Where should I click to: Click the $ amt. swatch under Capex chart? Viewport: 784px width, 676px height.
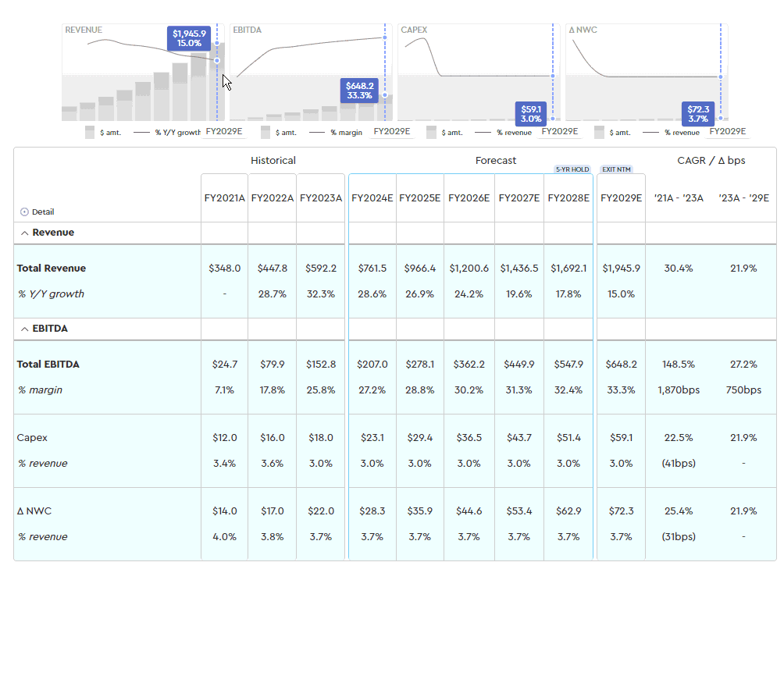432,133
